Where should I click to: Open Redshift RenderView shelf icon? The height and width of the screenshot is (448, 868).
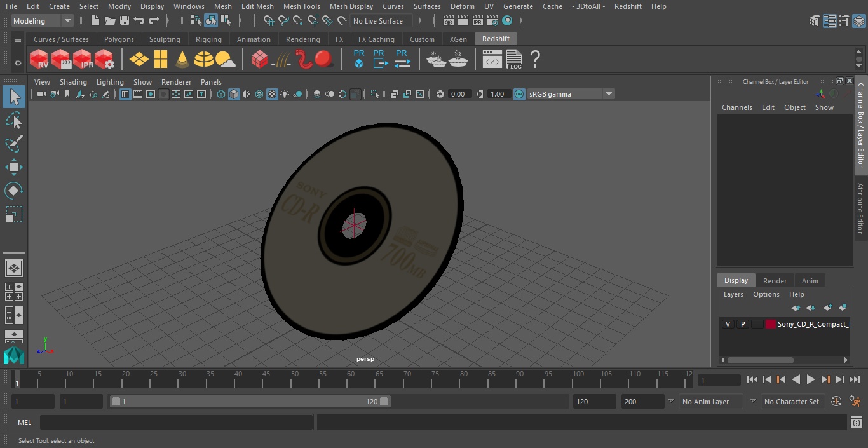click(x=39, y=60)
